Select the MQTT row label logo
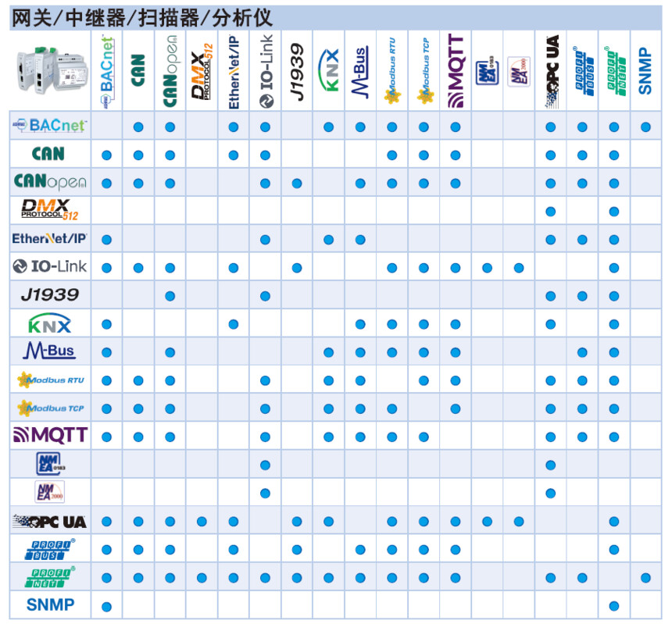This screenshot has height=624, width=672. coord(50,435)
